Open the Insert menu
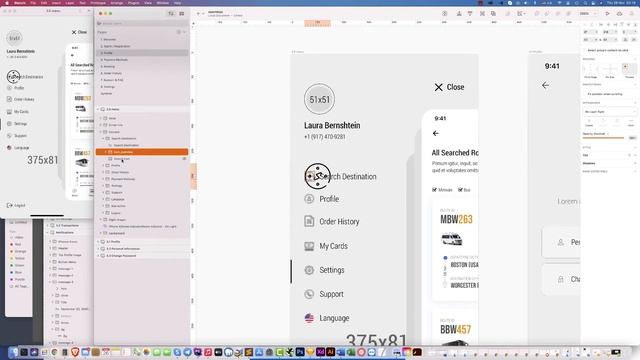This screenshot has height=360, width=640. 56,3
